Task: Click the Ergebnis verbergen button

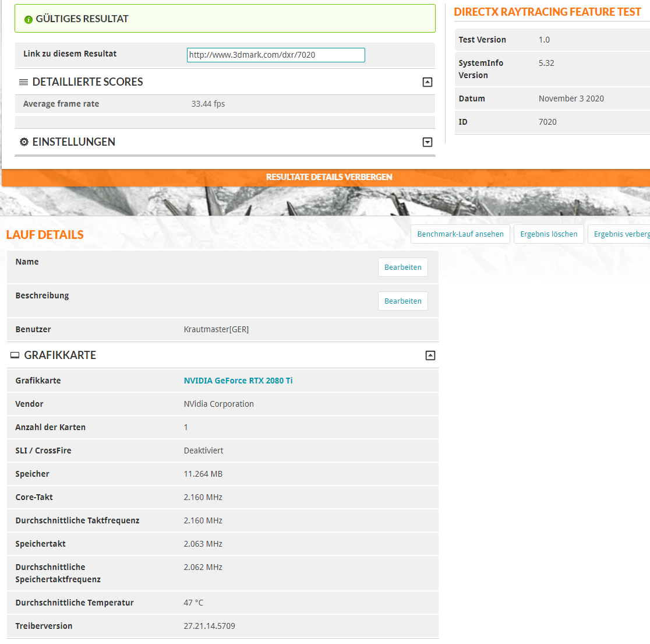Action: coord(620,234)
